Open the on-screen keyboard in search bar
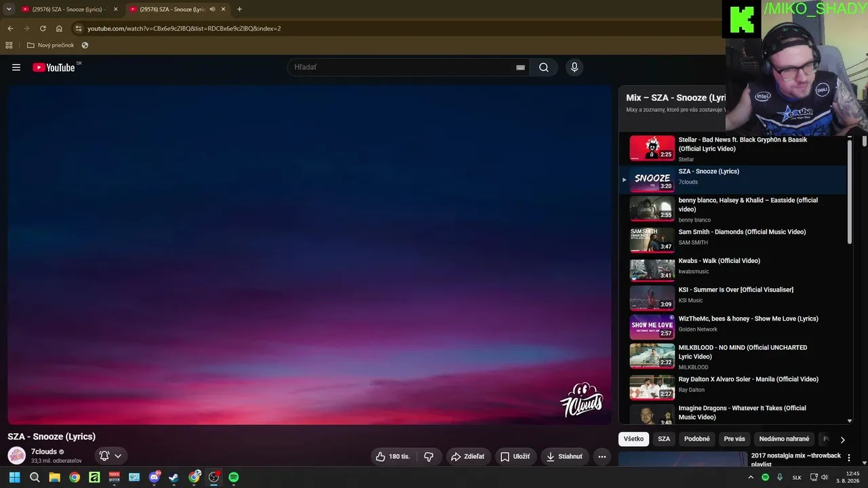Viewport: 868px width, 488px height. click(520, 67)
